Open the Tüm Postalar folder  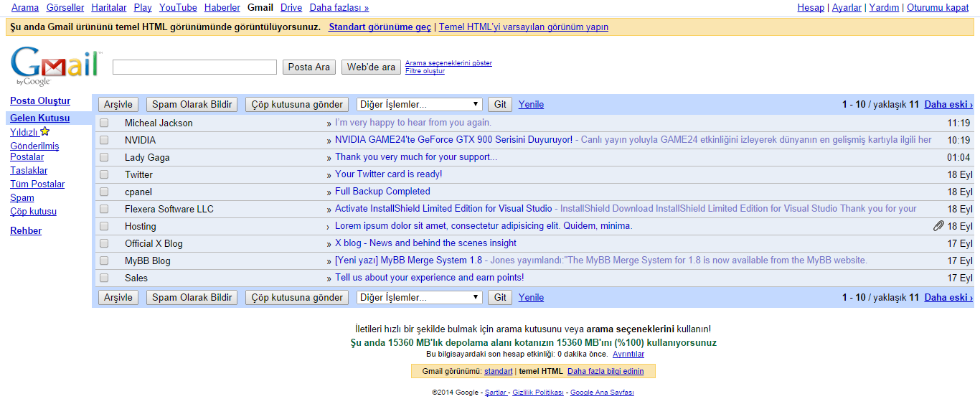tap(37, 184)
